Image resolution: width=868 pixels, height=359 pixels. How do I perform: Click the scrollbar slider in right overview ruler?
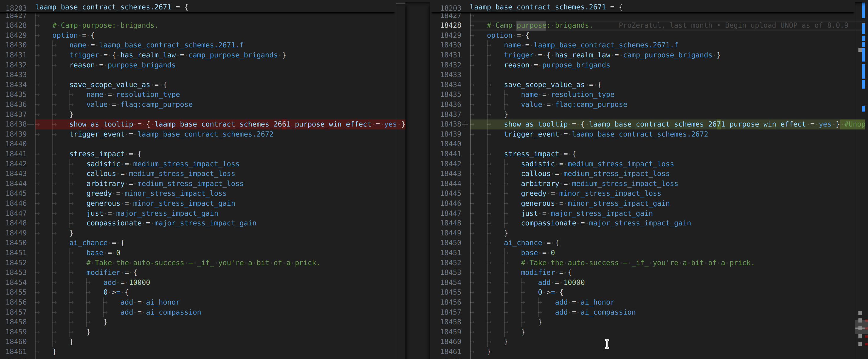[861, 327]
